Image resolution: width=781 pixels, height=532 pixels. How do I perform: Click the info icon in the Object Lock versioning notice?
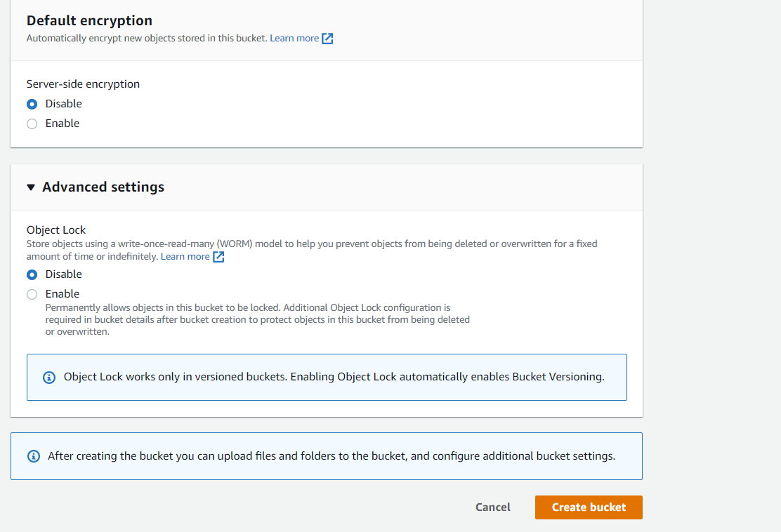pos(48,378)
